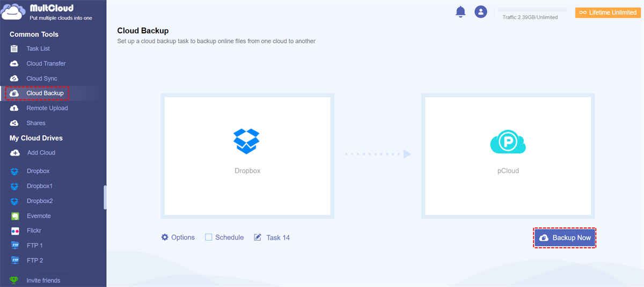Image resolution: width=644 pixels, height=287 pixels.
Task: Open the FTP 2 drive
Action: (35, 261)
